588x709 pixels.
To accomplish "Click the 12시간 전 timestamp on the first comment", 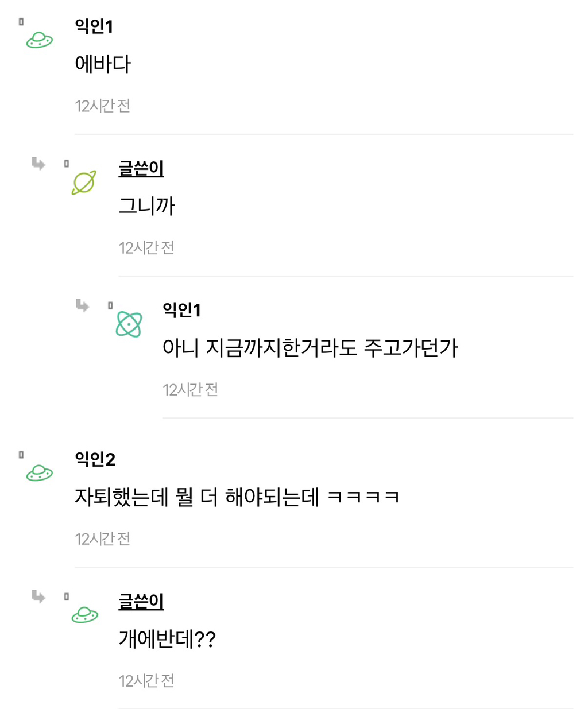I will coord(102,105).
